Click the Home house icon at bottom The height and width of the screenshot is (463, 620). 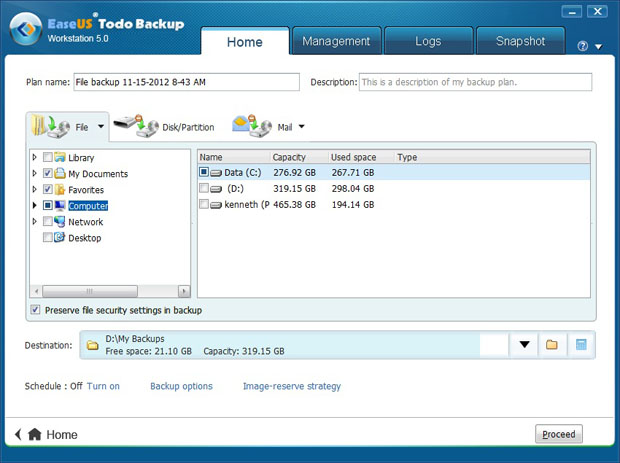35,435
